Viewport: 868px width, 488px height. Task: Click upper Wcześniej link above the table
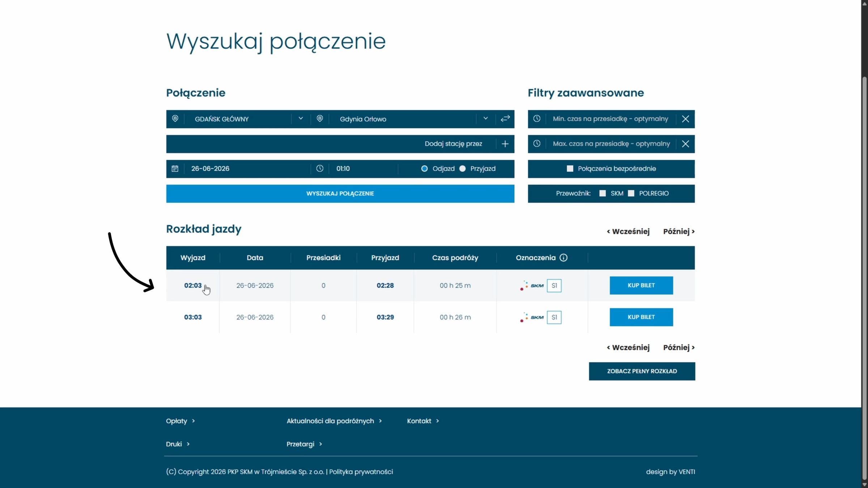pos(628,231)
